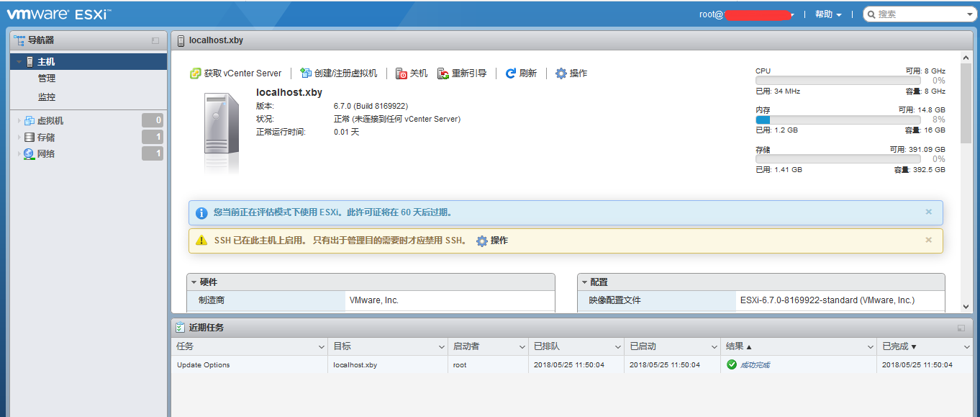
Task: Open the 任务 column filter dropdown
Action: click(323, 346)
